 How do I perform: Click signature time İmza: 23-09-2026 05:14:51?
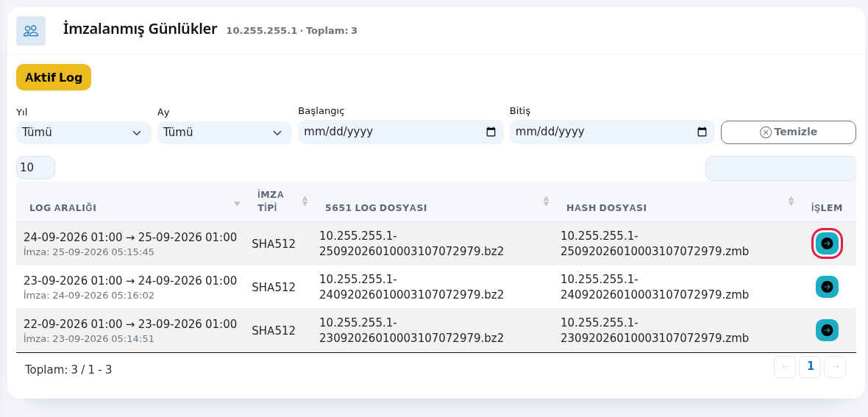click(x=88, y=339)
